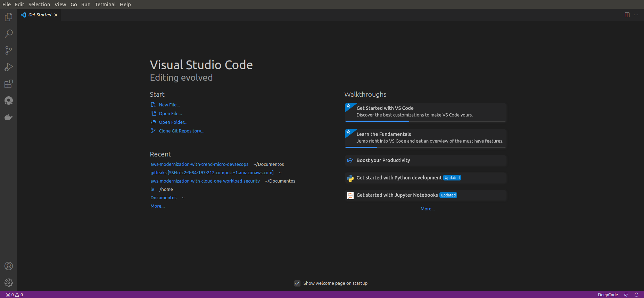Open Get started with Jupyter Notebooks walkthrough
Image resolution: width=644 pixels, height=298 pixels.
point(426,195)
